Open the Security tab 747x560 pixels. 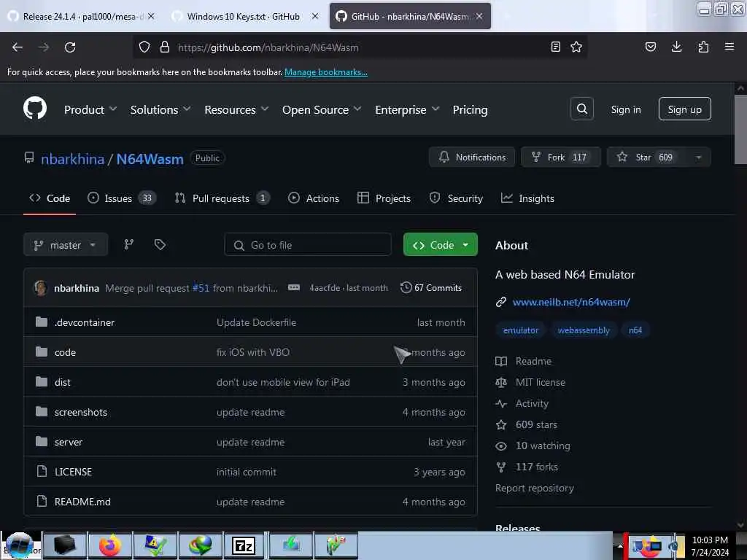click(x=456, y=198)
